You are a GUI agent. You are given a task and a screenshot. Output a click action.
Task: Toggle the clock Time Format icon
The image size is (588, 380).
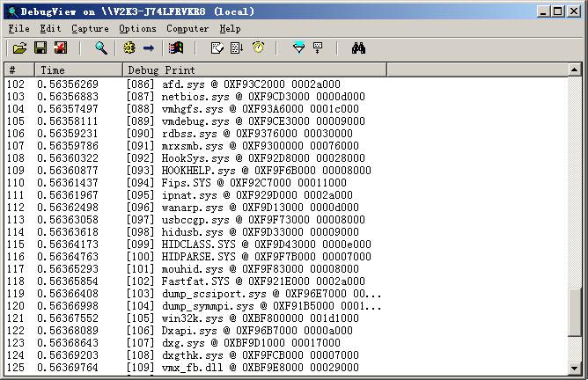259,47
